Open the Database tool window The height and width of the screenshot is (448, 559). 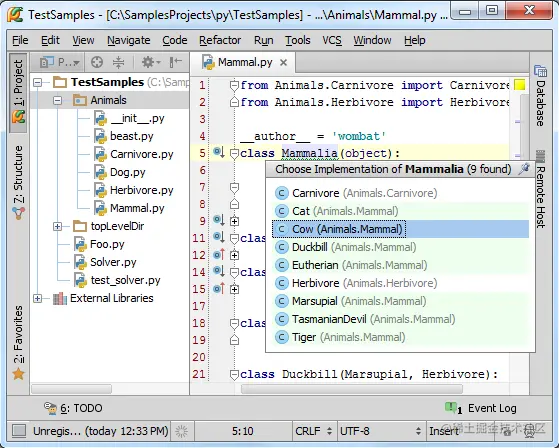540,96
